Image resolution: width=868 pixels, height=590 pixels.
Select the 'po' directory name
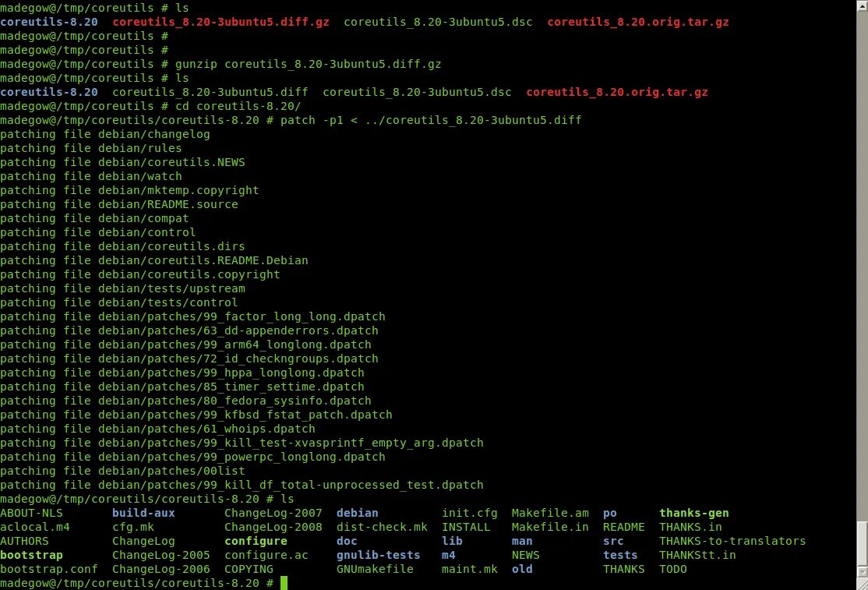pyautogui.click(x=610, y=513)
